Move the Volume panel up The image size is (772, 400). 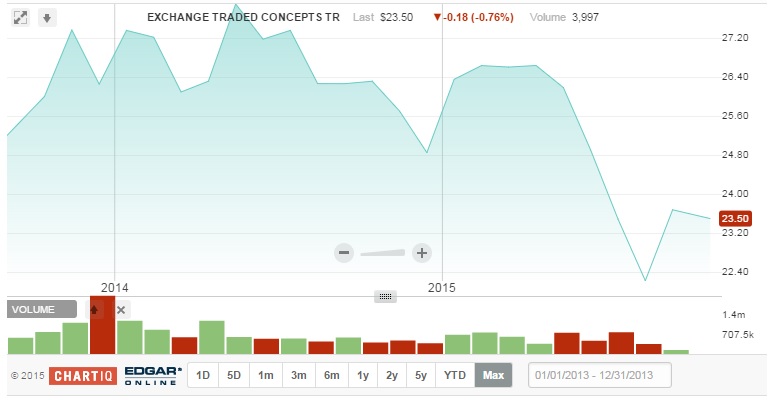pyautogui.click(x=95, y=310)
